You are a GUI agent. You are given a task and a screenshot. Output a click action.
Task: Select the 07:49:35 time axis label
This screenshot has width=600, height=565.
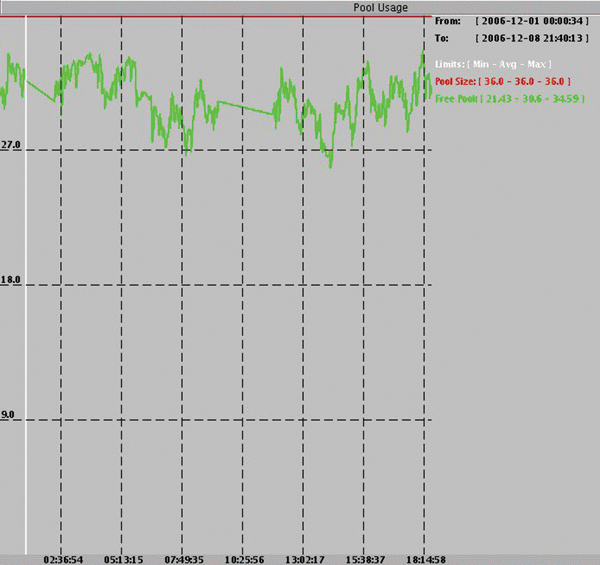184,558
